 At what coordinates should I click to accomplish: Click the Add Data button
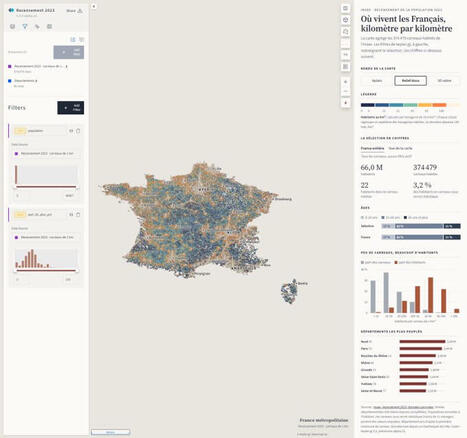69,52
